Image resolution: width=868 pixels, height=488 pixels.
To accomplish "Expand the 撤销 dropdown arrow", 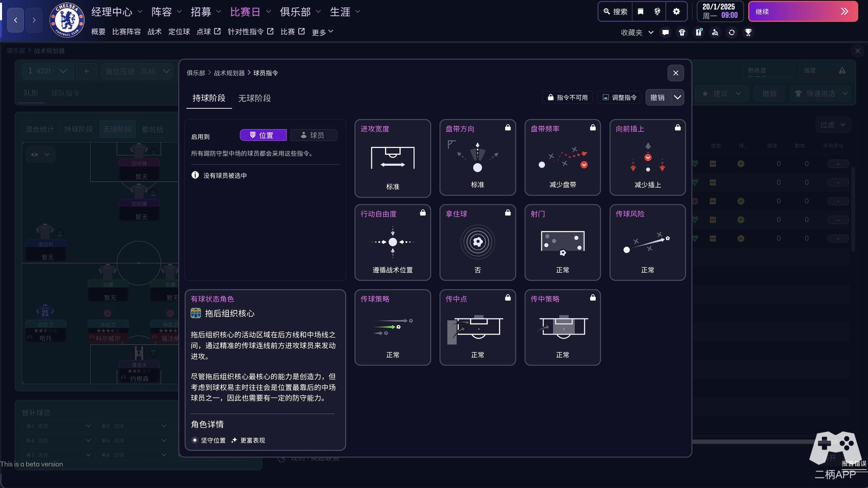I will point(677,97).
